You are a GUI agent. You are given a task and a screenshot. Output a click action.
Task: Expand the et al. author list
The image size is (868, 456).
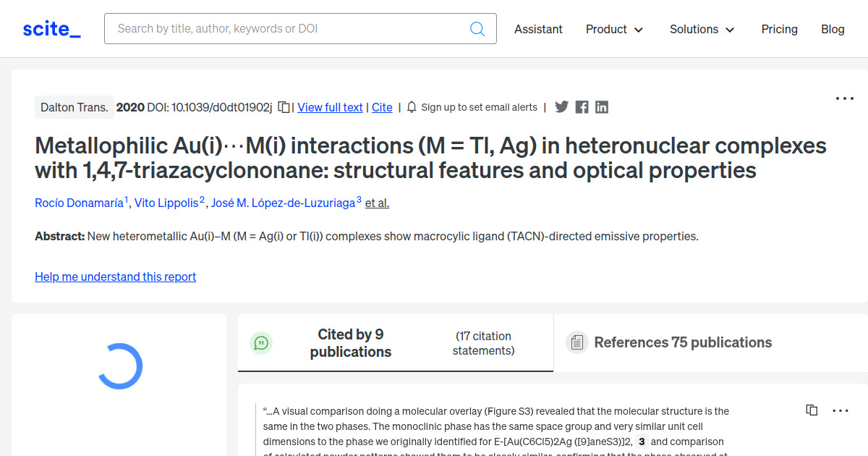(377, 203)
